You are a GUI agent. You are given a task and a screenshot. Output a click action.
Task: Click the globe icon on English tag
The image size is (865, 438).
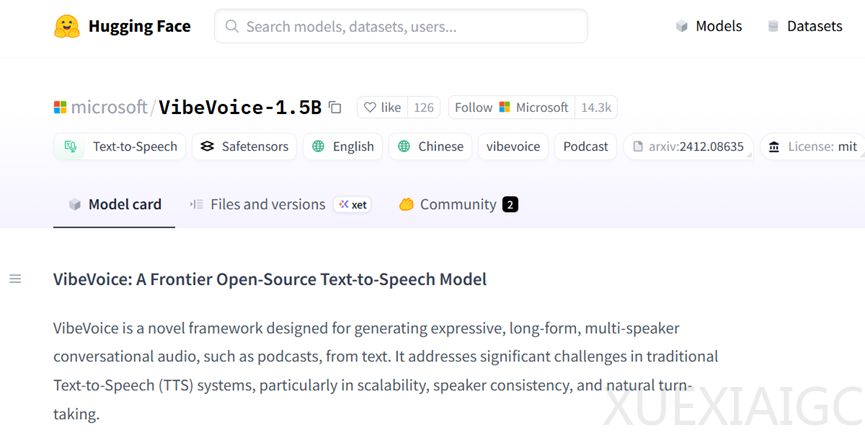coord(318,146)
